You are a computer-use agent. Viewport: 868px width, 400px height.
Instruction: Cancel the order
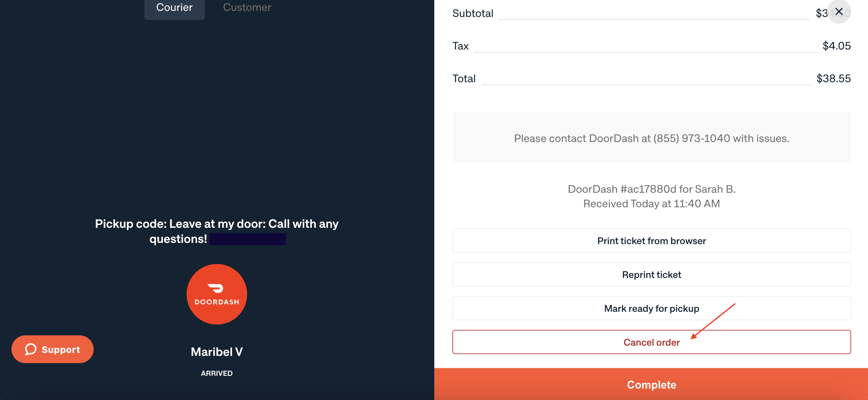(x=651, y=342)
